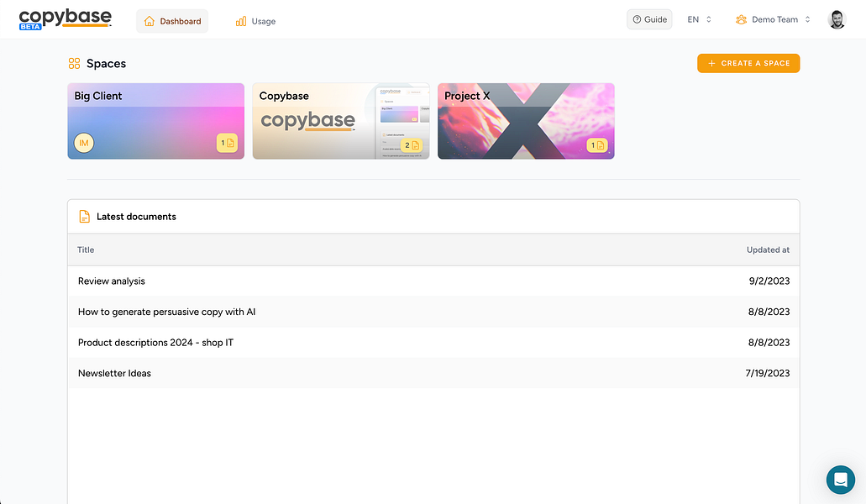Sort documents by Updated at column
866x504 pixels.
tap(768, 249)
